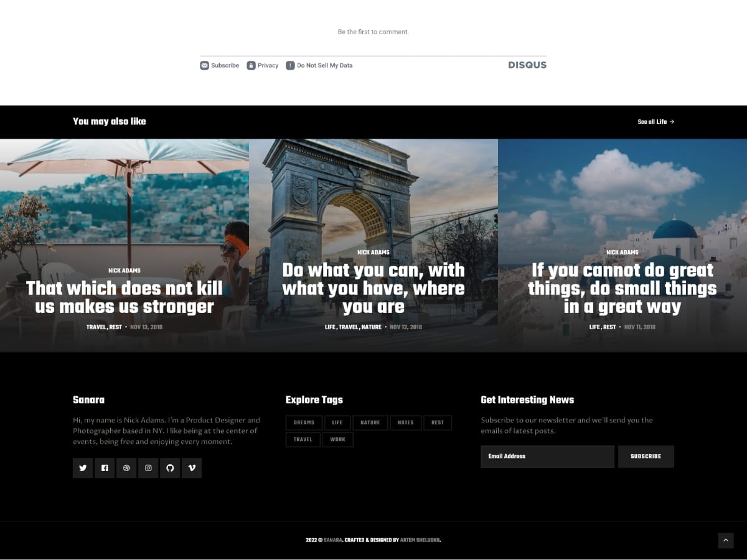Screen dimensions: 747x560
Task: Click the Disqus logo
Action: click(527, 65)
